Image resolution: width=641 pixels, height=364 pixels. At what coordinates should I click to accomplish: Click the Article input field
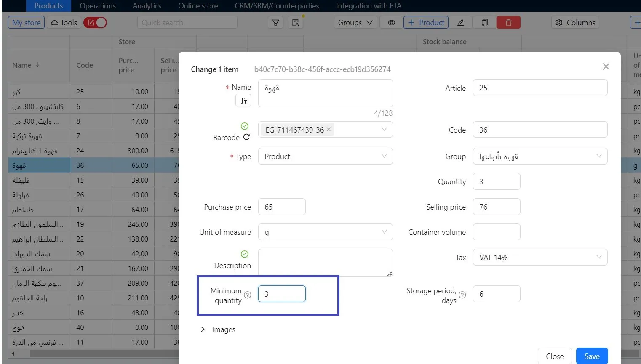click(x=540, y=88)
